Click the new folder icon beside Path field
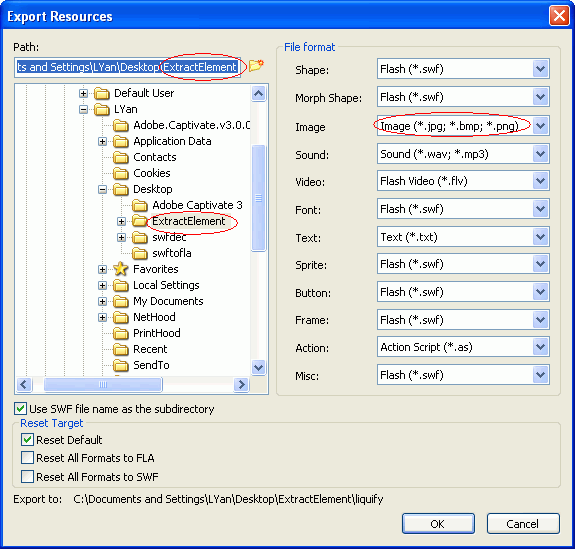 pyautogui.click(x=256, y=66)
